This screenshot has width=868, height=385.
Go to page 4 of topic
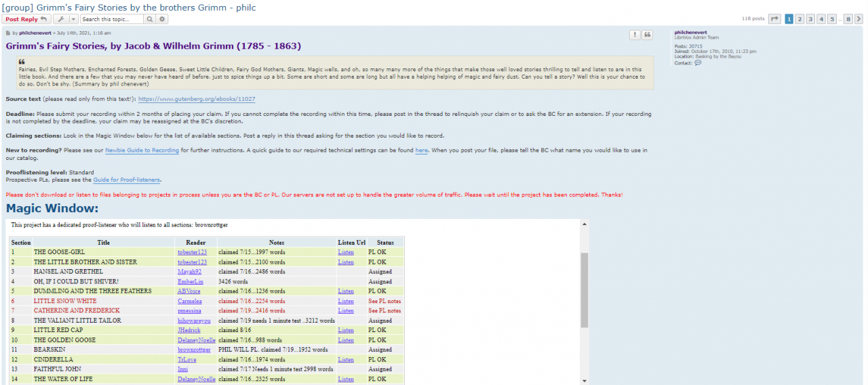click(x=822, y=19)
